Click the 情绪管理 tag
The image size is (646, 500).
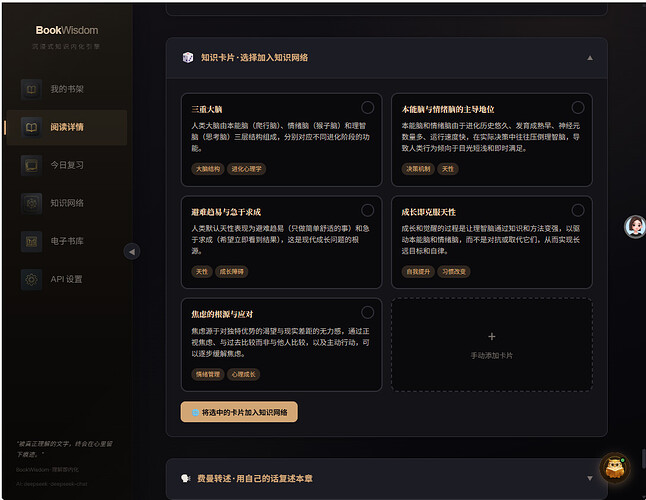208,374
